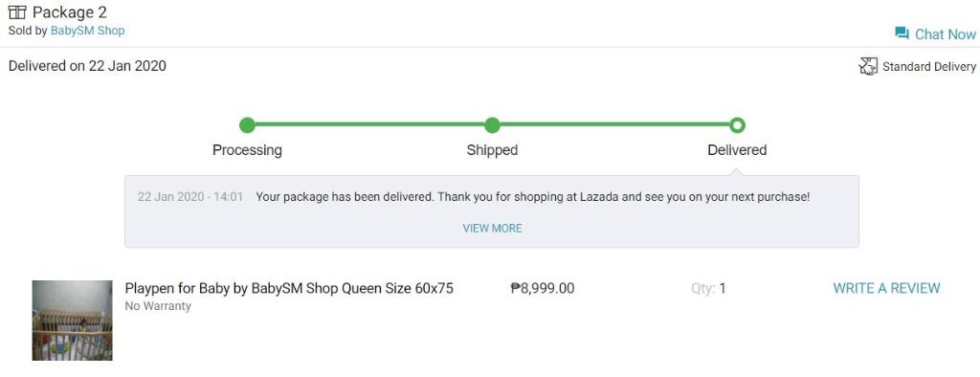Image resolution: width=980 pixels, height=377 pixels.
Task: Open Chat Now with the seller
Action: point(935,33)
